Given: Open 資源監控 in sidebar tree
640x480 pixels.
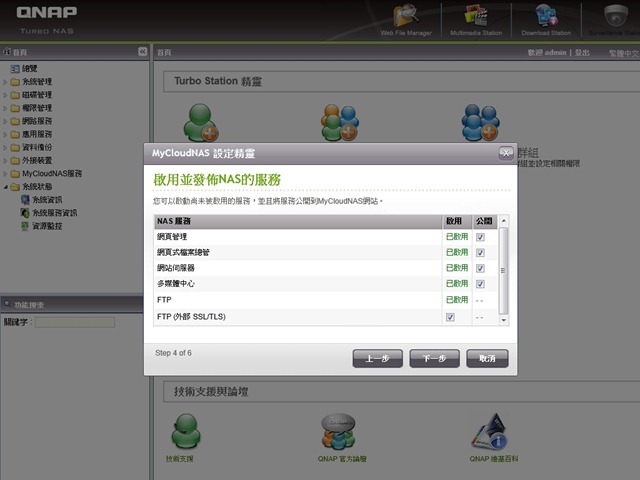Looking at the screenshot, I should tap(47, 226).
